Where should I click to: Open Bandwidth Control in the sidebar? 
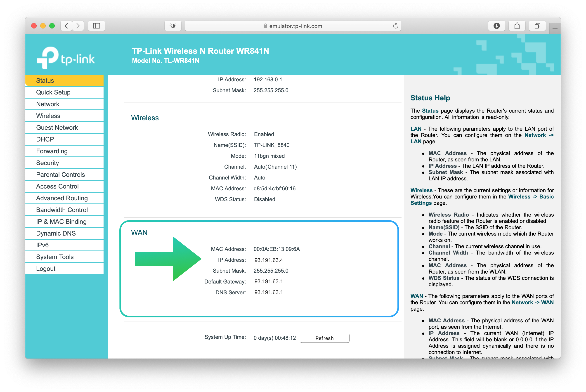[64, 210]
